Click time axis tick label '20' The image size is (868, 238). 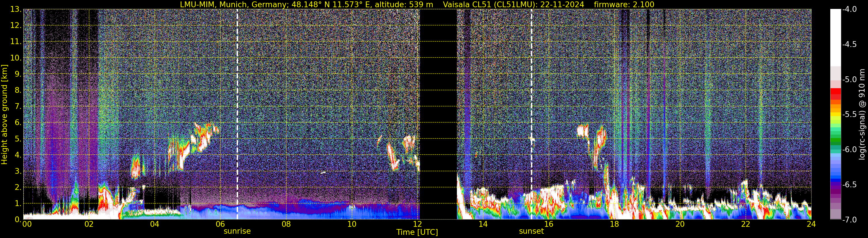click(680, 224)
